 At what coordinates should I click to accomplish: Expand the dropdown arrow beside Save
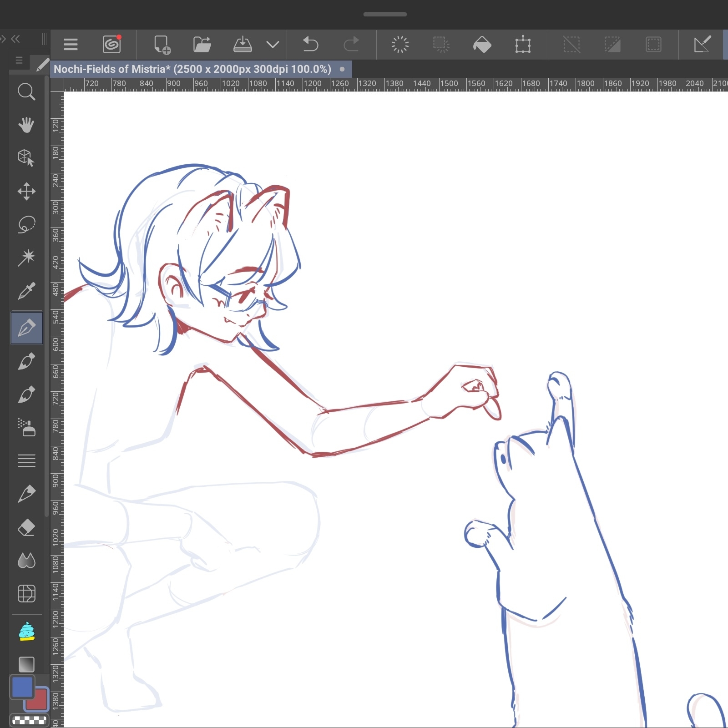[273, 45]
